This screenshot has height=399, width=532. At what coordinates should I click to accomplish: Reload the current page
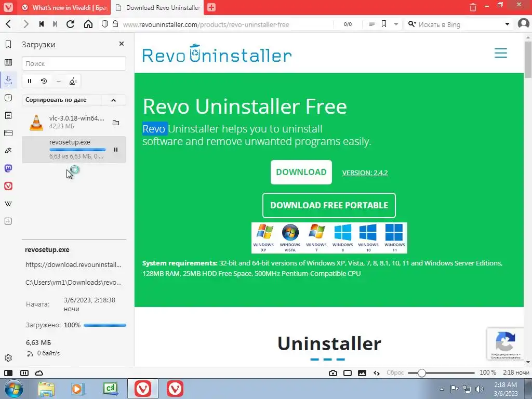tap(70, 24)
